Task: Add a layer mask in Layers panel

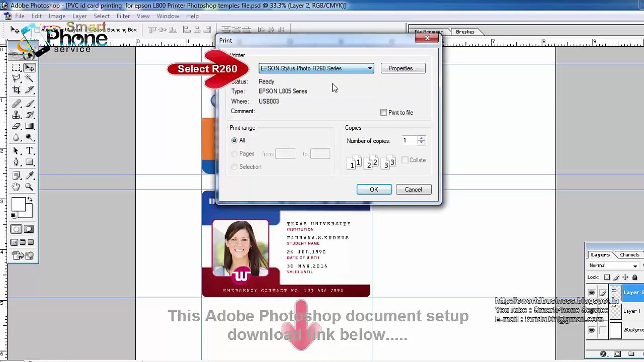Action: pos(617,354)
